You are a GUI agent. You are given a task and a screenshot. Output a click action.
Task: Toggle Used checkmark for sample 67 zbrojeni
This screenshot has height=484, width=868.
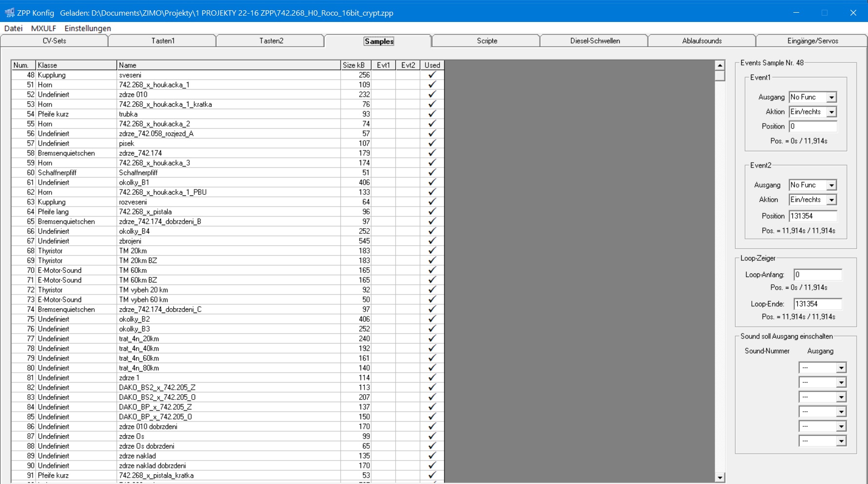pos(432,241)
